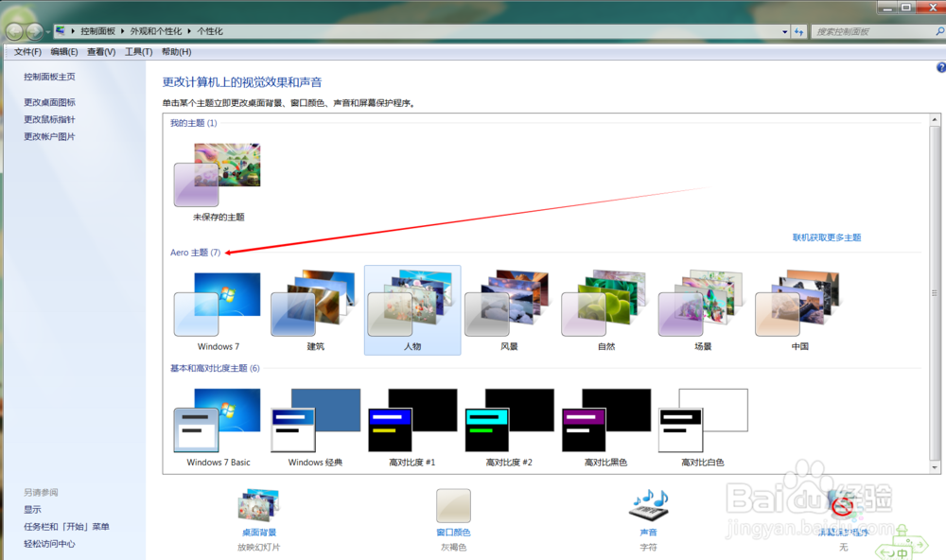946x560 pixels.
Task: Open the 工具(T) menu
Action: point(138,52)
